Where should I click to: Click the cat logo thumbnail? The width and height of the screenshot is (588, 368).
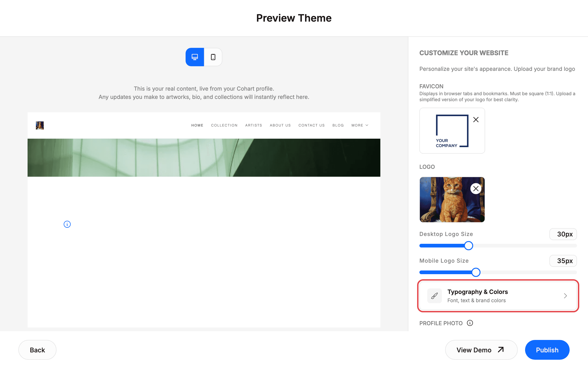click(x=452, y=200)
